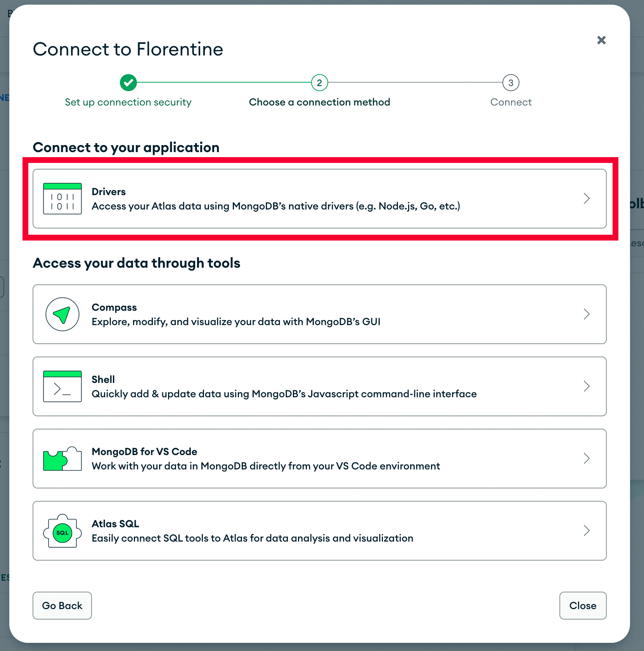Click the completed step green checkmark icon

click(128, 83)
